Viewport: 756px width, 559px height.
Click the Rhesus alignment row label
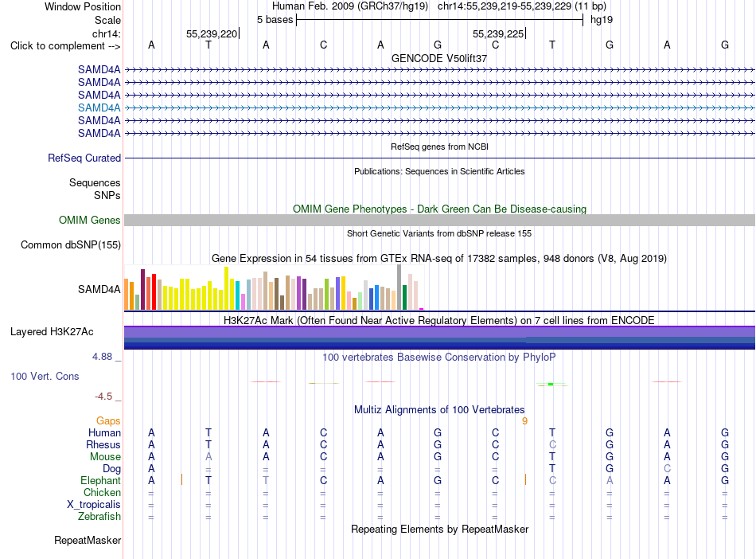[x=103, y=444]
